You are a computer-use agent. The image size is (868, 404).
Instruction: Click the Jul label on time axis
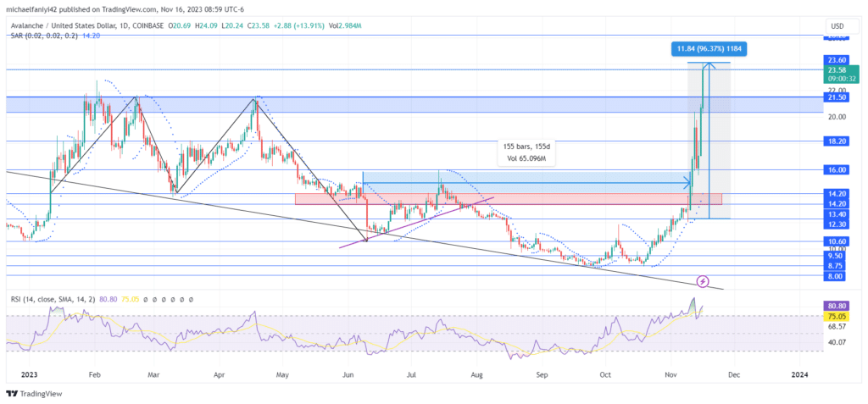[411, 374]
